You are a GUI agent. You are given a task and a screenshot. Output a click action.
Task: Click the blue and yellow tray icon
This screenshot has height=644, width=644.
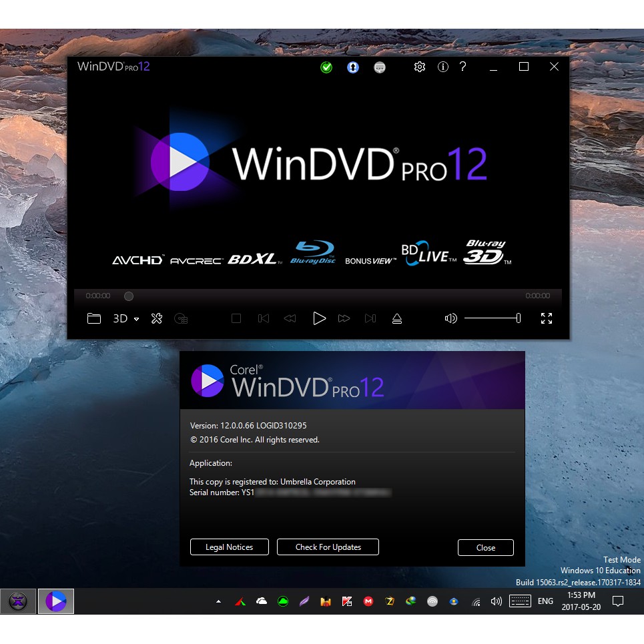coord(454,602)
